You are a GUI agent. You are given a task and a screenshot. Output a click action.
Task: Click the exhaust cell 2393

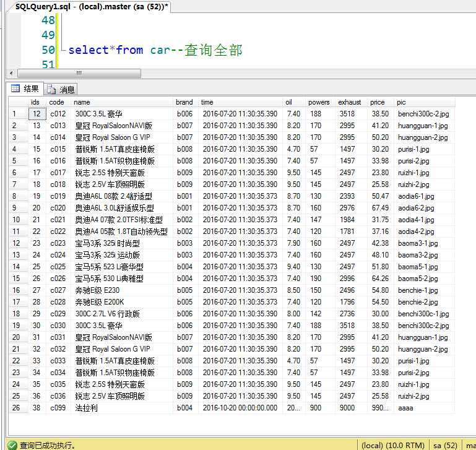coord(351,196)
